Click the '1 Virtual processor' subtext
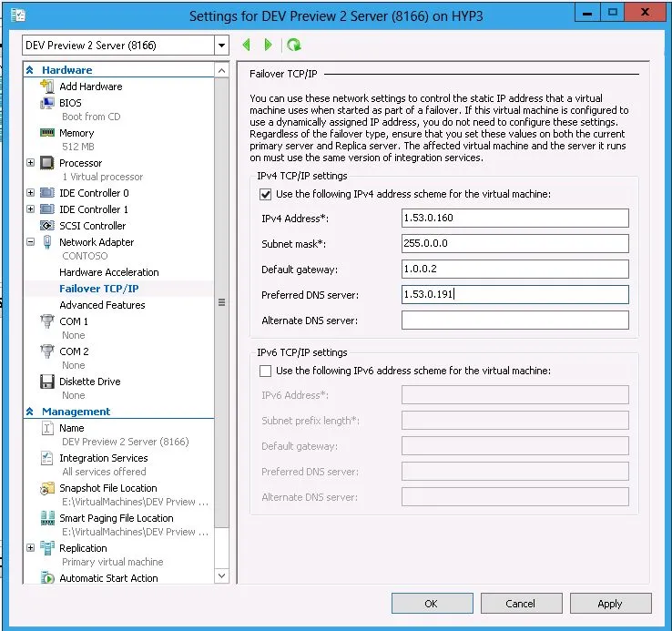The height and width of the screenshot is (631, 672). (x=102, y=177)
